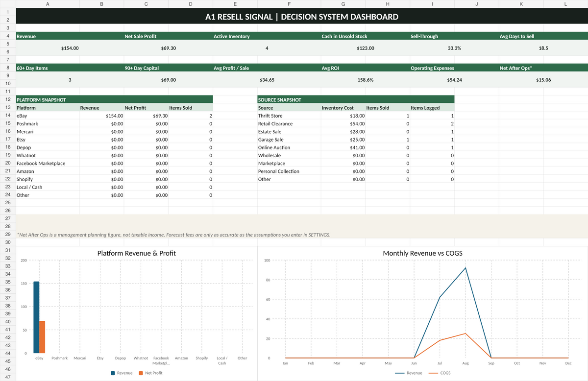Select column G header

pyautogui.click(x=343, y=4)
